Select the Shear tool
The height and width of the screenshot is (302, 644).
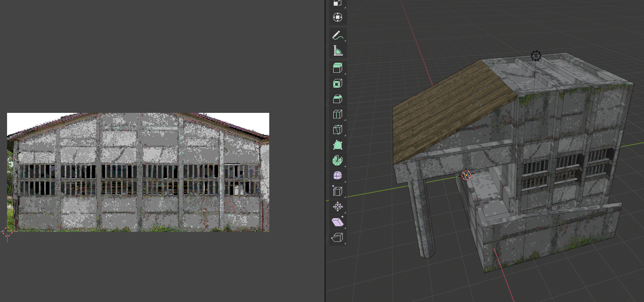338,222
